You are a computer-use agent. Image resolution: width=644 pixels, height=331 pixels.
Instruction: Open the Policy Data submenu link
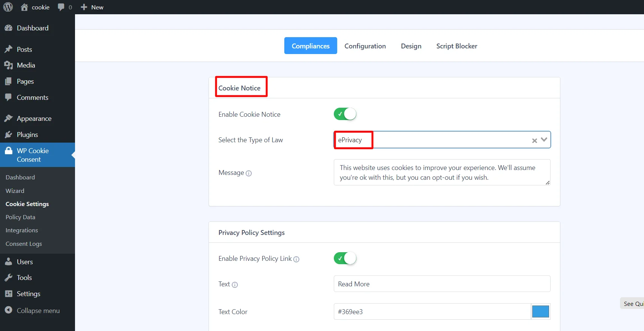pyautogui.click(x=20, y=217)
